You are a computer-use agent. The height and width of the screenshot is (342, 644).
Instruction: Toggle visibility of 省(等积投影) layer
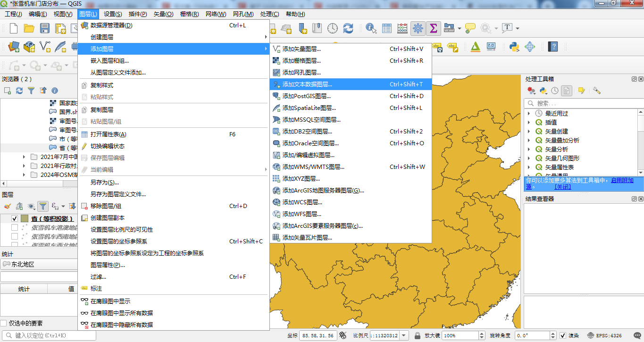(x=15, y=219)
